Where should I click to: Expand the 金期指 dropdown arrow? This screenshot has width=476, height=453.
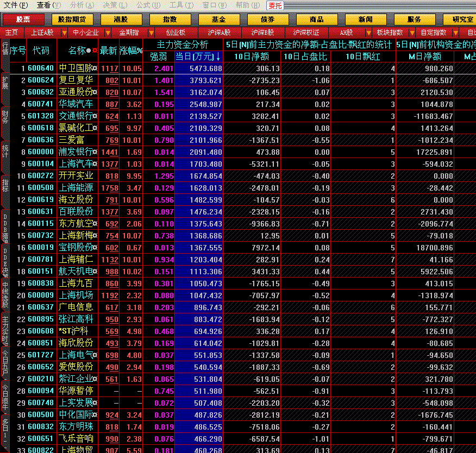(x=151, y=33)
